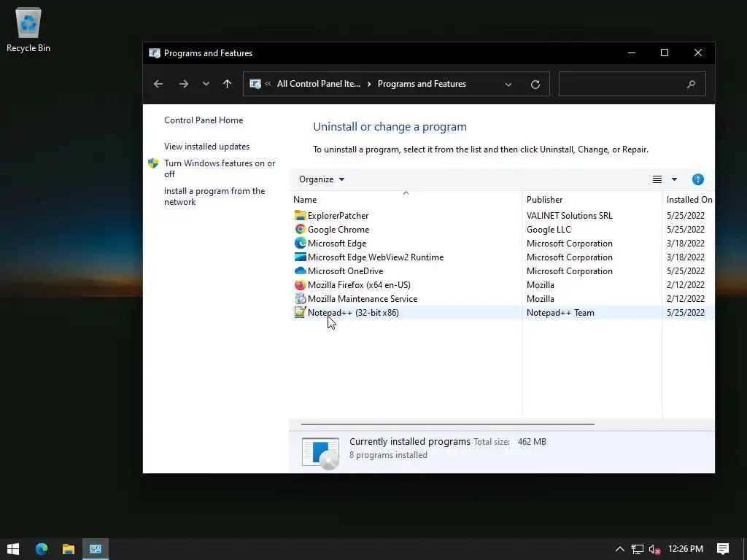Viewport: 747px width, 560px height.
Task: Select Mozilla Firefox (x64 en-US) entry
Action: tap(359, 285)
